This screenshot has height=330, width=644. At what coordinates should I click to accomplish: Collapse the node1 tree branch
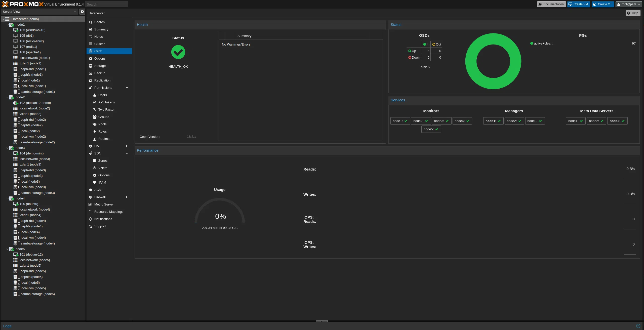(x=7, y=25)
